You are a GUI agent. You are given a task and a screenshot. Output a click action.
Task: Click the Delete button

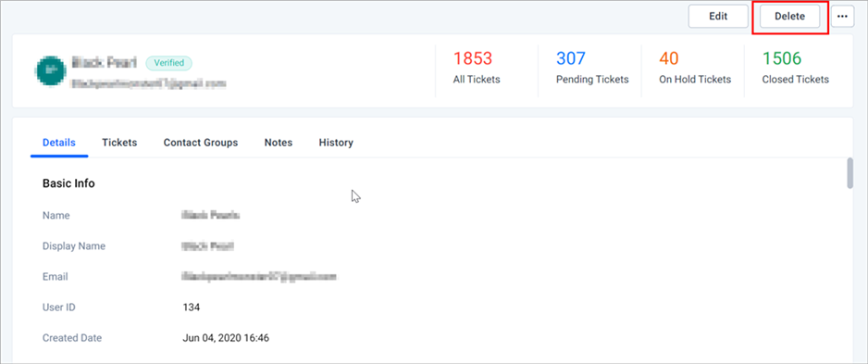click(789, 17)
